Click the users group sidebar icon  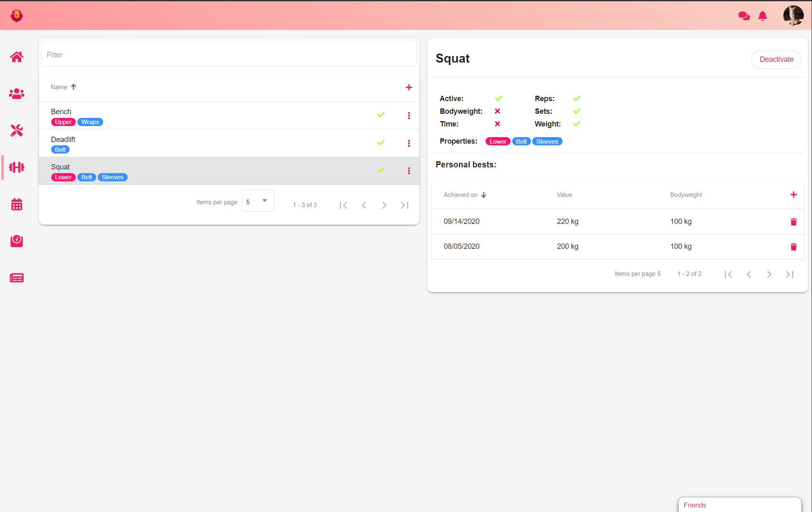[17, 94]
